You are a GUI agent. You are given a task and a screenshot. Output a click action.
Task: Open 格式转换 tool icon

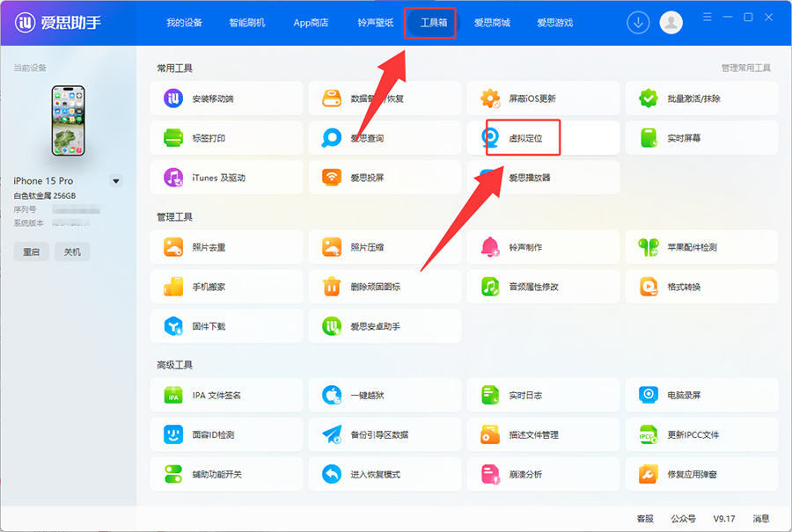648,287
